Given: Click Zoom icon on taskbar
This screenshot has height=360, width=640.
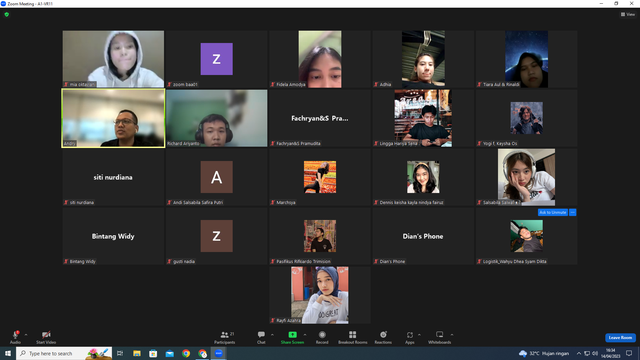Looking at the screenshot, I should click(219, 353).
